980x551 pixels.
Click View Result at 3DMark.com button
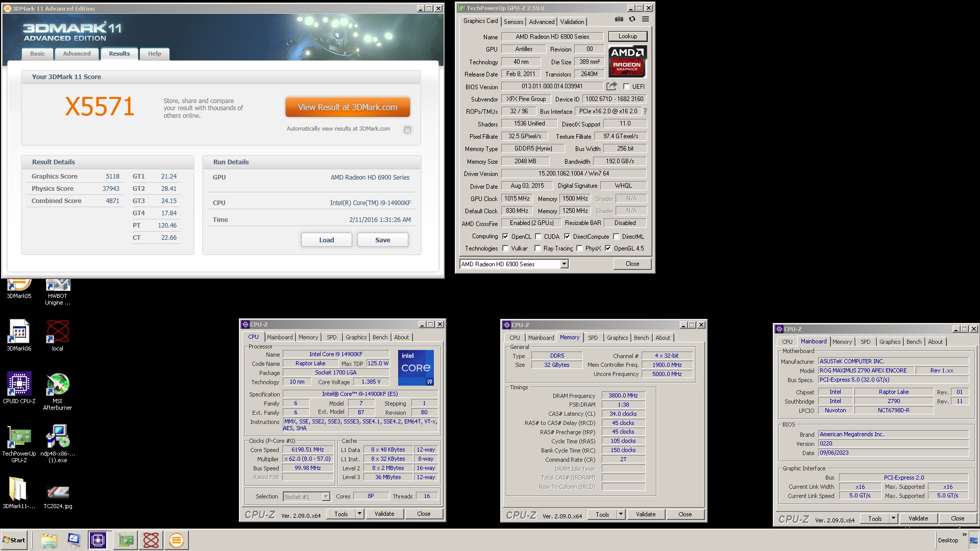(348, 107)
